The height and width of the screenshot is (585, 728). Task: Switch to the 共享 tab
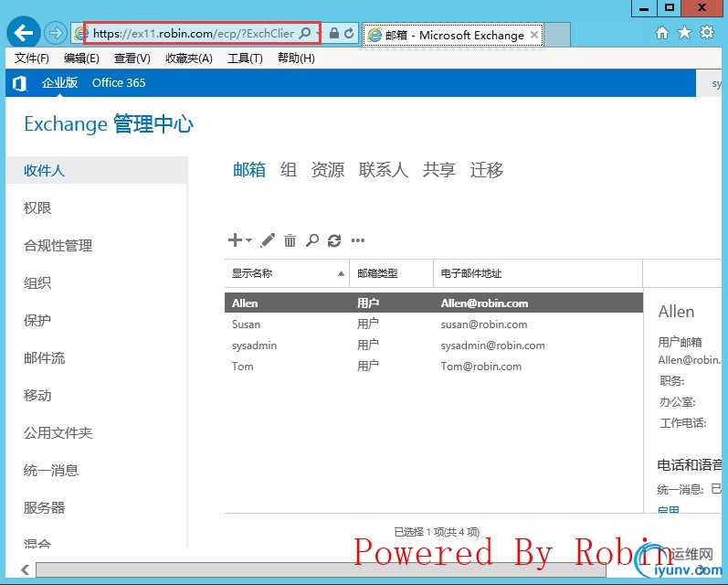tap(438, 170)
